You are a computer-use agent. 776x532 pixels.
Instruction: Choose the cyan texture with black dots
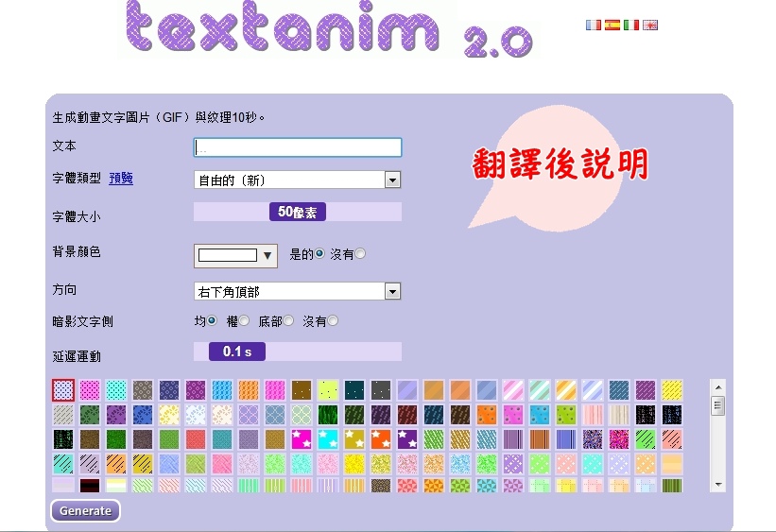116,390
